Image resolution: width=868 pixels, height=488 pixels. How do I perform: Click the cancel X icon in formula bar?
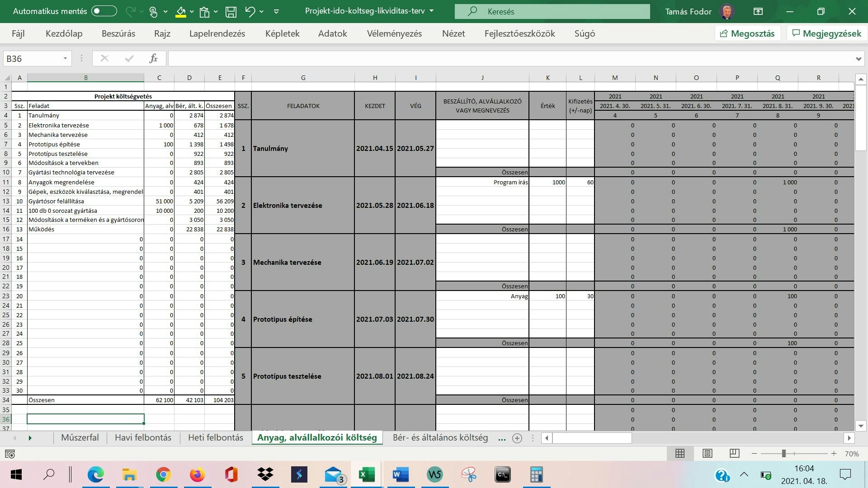point(104,58)
